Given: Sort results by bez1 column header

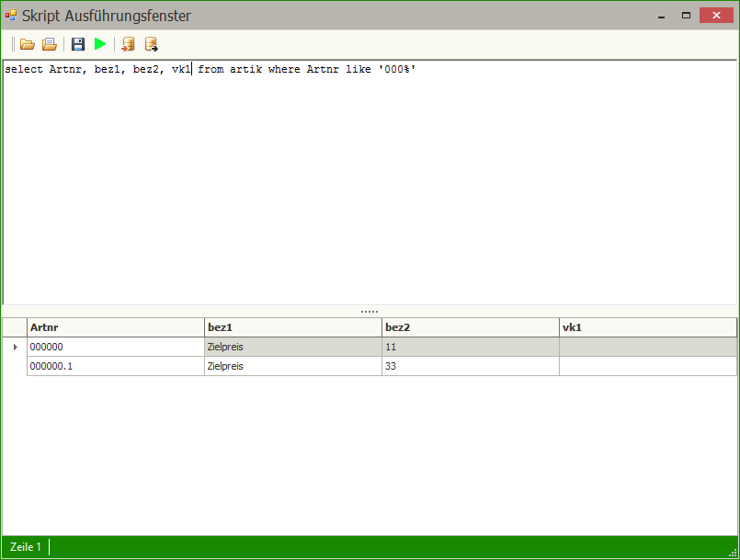Looking at the screenshot, I should (292, 327).
